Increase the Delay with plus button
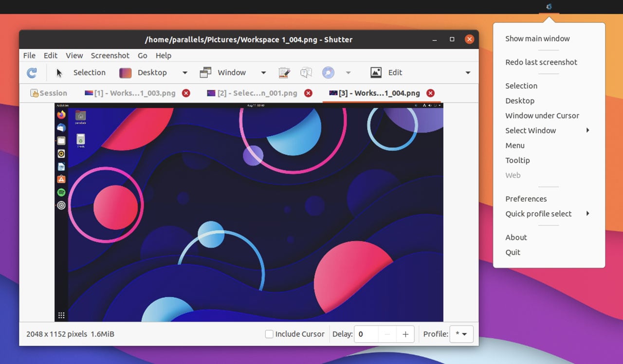 (x=405, y=334)
